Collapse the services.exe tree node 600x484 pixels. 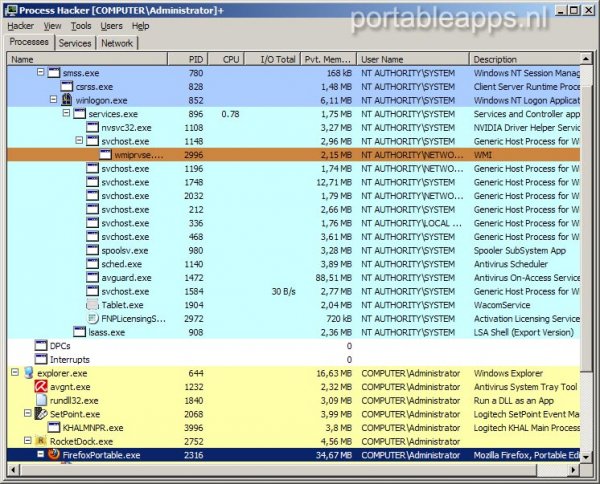point(66,113)
